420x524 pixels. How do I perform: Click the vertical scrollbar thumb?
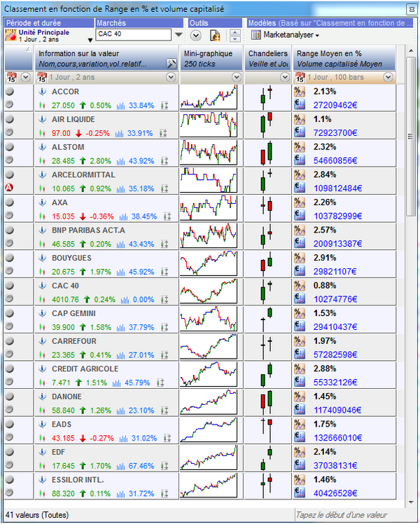click(x=411, y=136)
